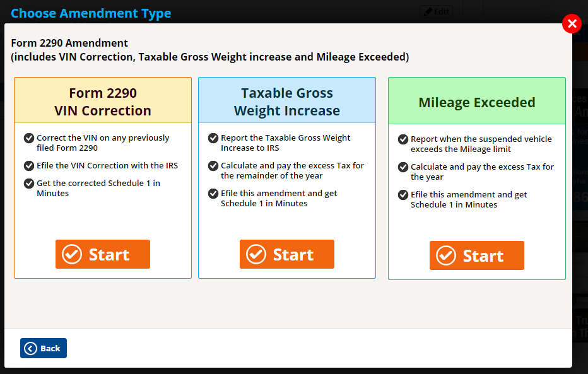The height and width of the screenshot is (374, 588).
Task: Click check bullet beside 'Report the Taxable Gross Weight'
Action: click(x=213, y=138)
